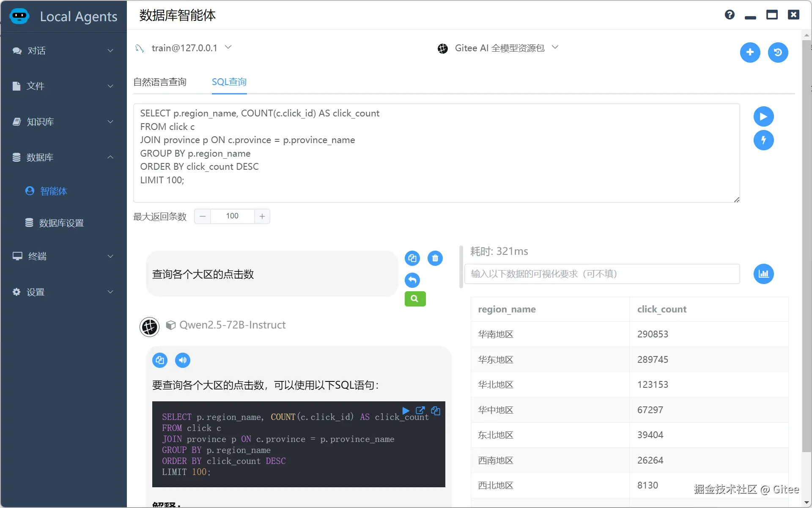Click the undo arrow beside the query message
Image resolution: width=812 pixels, height=508 pixels.
point(412,280)
